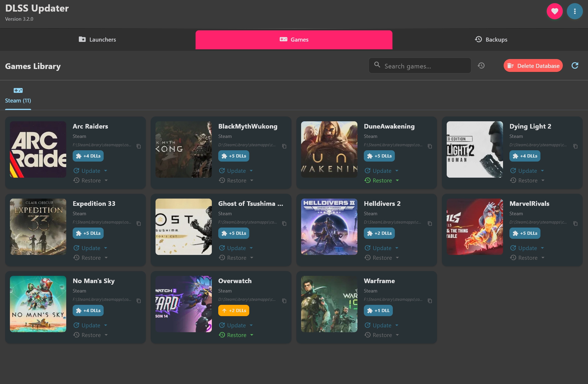This screenshot has width=588, height=384.
Task: Click the Delete Database button
Action: click(533, 66)
